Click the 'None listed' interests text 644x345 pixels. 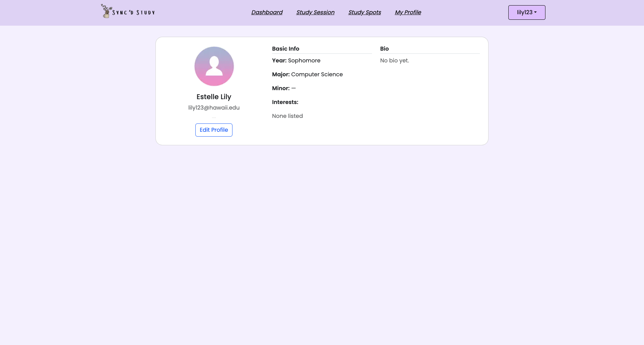click(287, 116)
